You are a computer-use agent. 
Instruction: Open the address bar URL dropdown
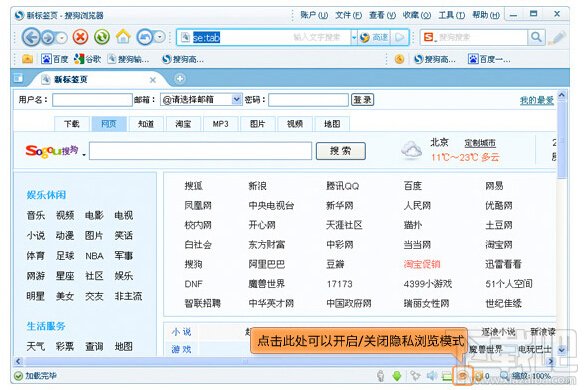coord(354,37)
